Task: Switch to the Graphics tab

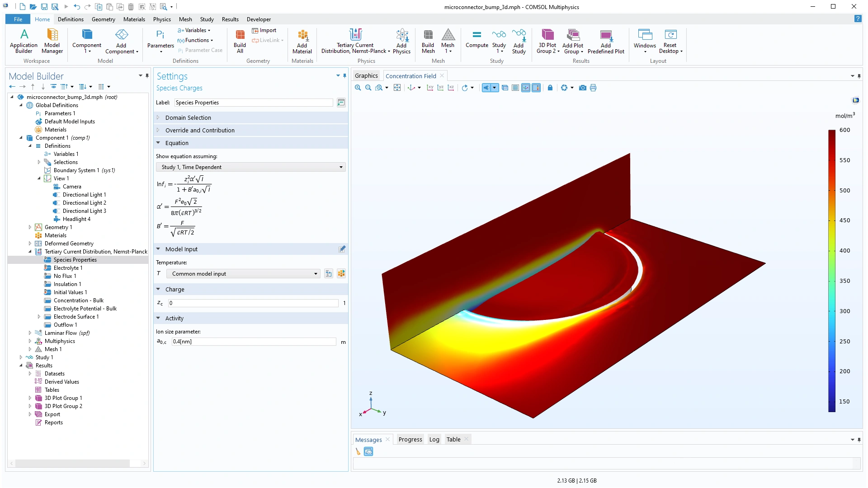Action: [366, 76]
